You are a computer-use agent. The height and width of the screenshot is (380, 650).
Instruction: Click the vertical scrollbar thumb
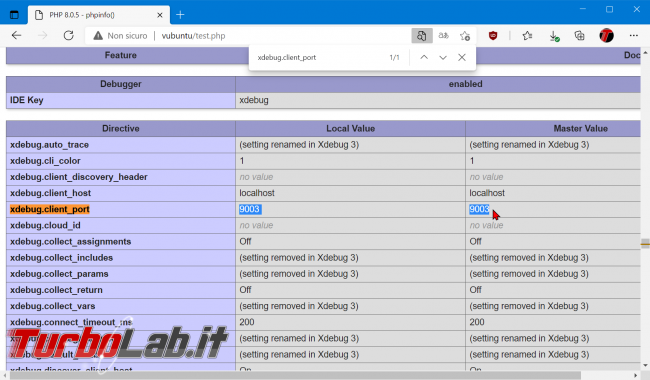point(645,244)
